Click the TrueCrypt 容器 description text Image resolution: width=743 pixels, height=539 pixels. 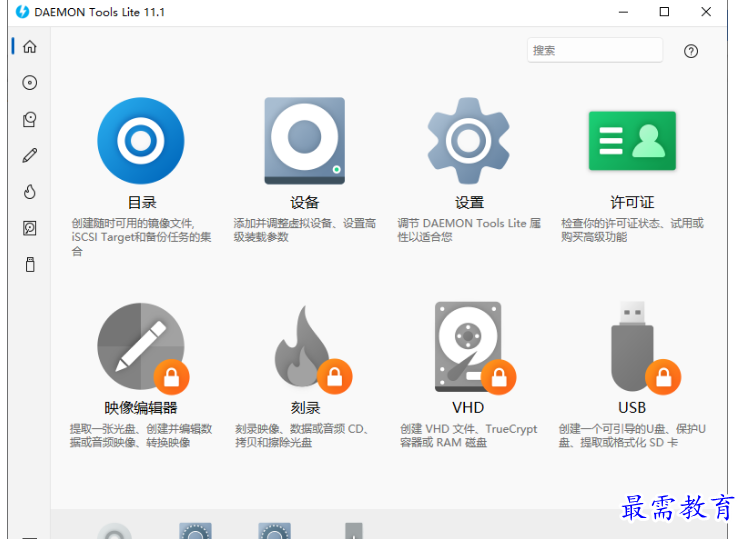468,436
